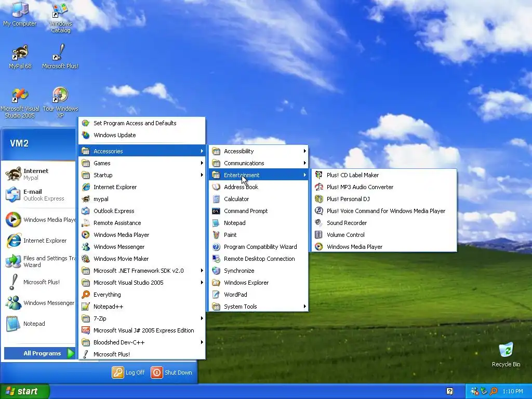The width and height of the screenshot is (532, 399).
Task: Open Internet Mypal pinned item
Action: (38, 174)
